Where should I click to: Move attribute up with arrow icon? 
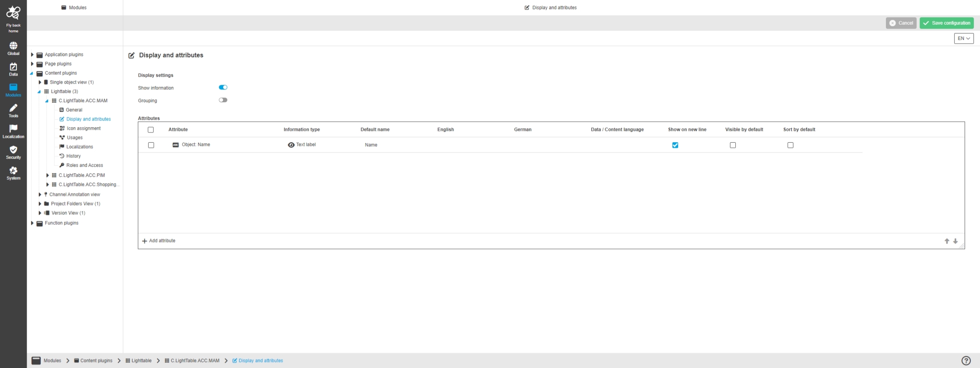tap(947, 241)
